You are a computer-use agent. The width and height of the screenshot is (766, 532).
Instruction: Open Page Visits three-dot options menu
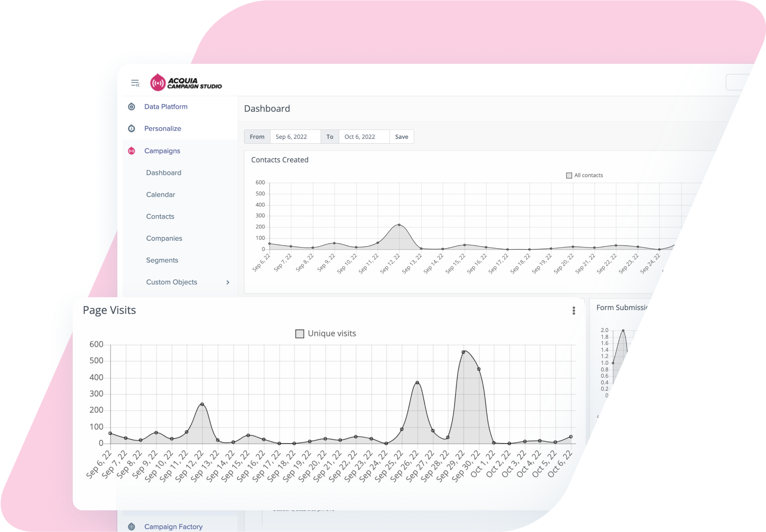pyautogui.click(x=574, y=311)
